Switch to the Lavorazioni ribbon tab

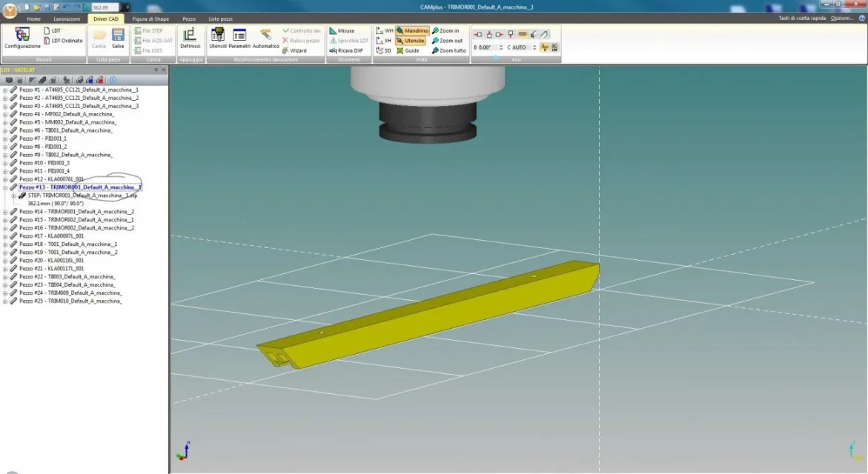click(x=67, y=19)
